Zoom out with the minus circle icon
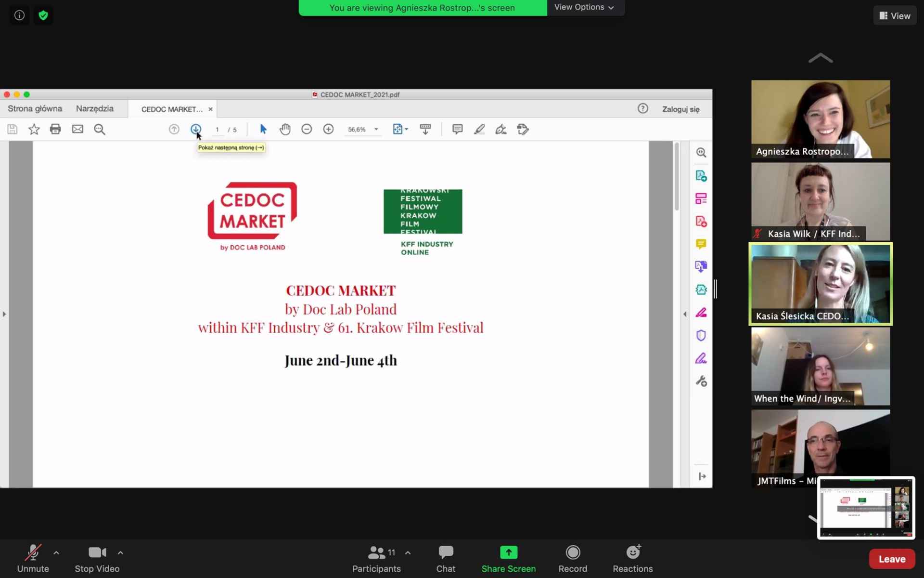This screenshot has width=924, height=578. click(x=307, y=129)
